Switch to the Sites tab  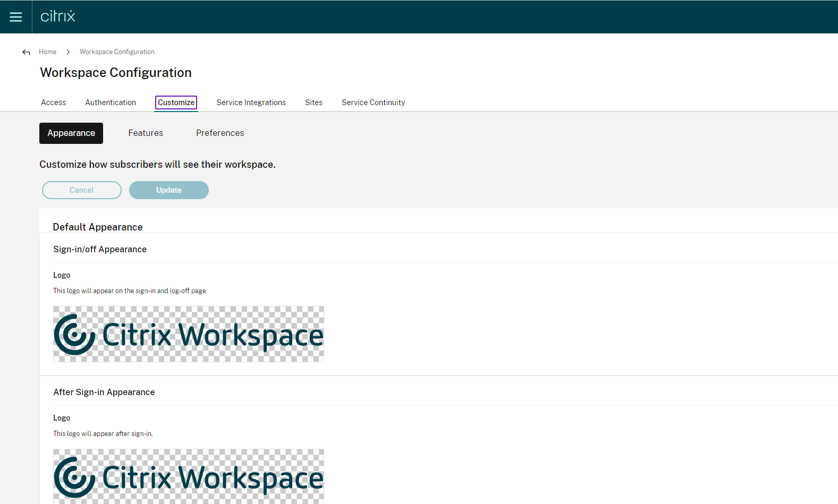click(x=314, y=102)
